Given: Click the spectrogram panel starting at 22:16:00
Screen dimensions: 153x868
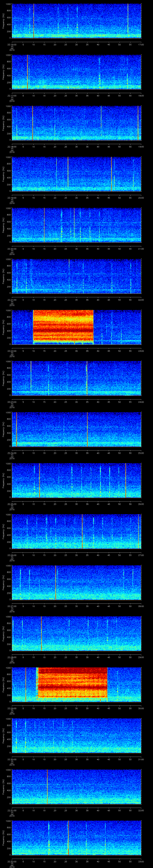Looking at the screenshot, I should coord(77,21).
